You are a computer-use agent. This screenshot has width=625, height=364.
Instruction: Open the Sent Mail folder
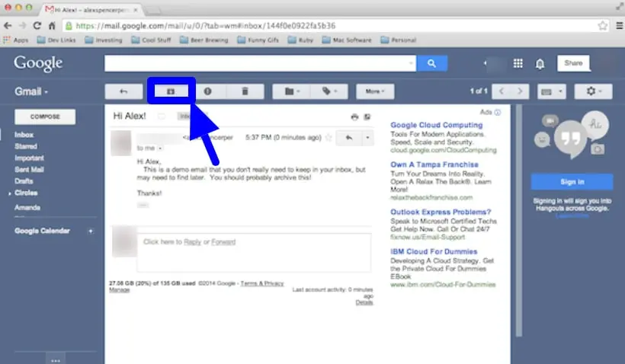tap(29, 169)
